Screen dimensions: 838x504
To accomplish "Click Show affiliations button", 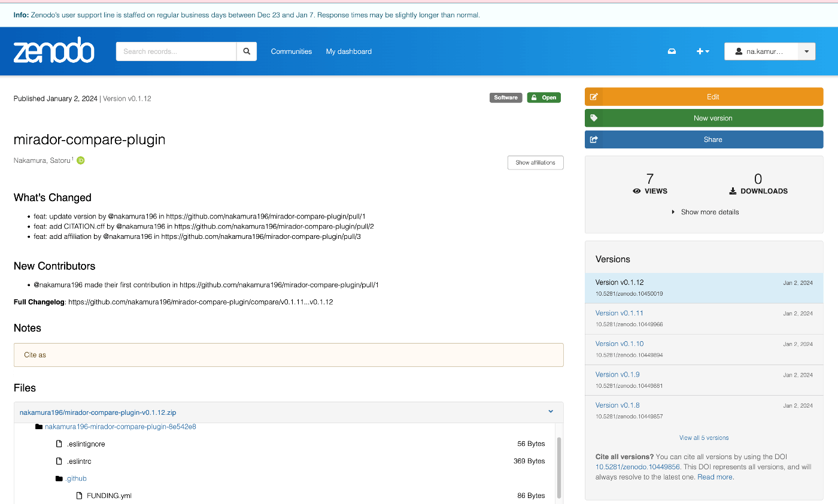I will coord(536,163).
